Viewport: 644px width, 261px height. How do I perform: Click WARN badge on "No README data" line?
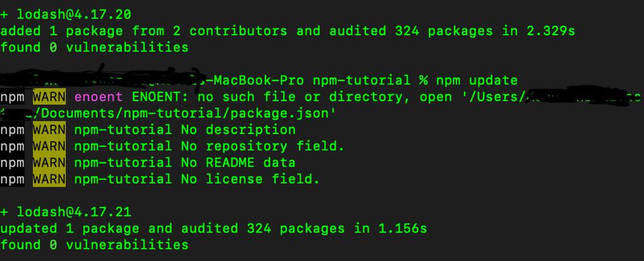[x=49, y=162]
